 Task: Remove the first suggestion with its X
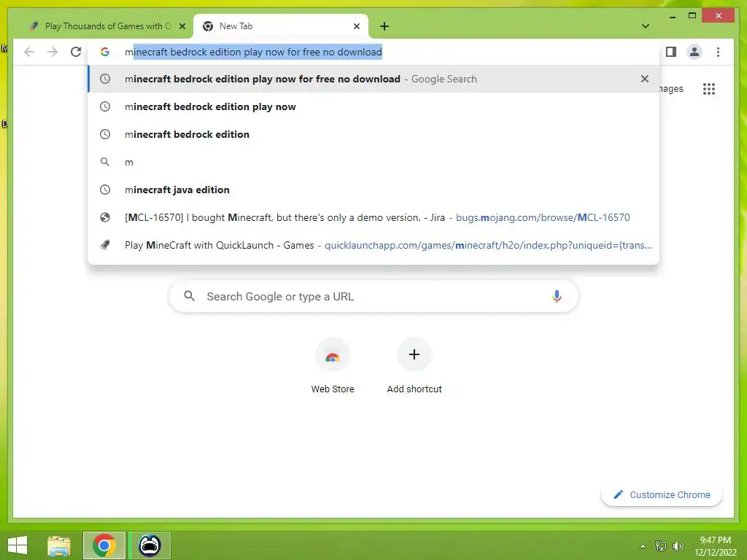pos(645,79)
